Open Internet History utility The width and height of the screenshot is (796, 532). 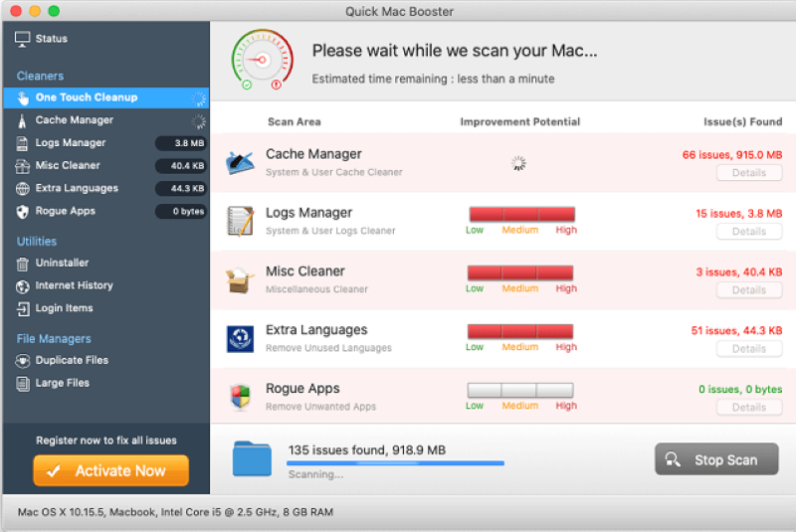point(74,285)
